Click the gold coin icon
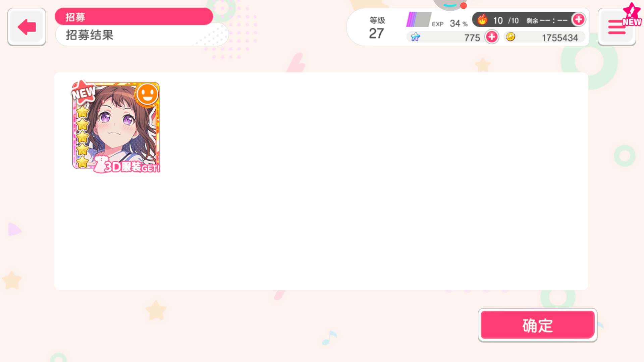 511,37
